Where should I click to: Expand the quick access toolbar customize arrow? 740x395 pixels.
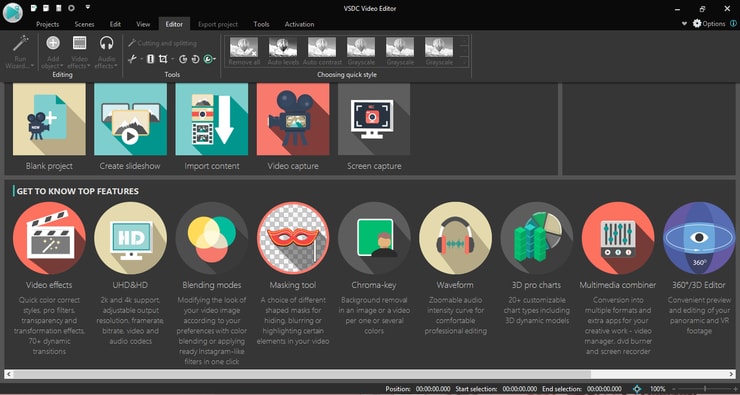pos(88,8)
